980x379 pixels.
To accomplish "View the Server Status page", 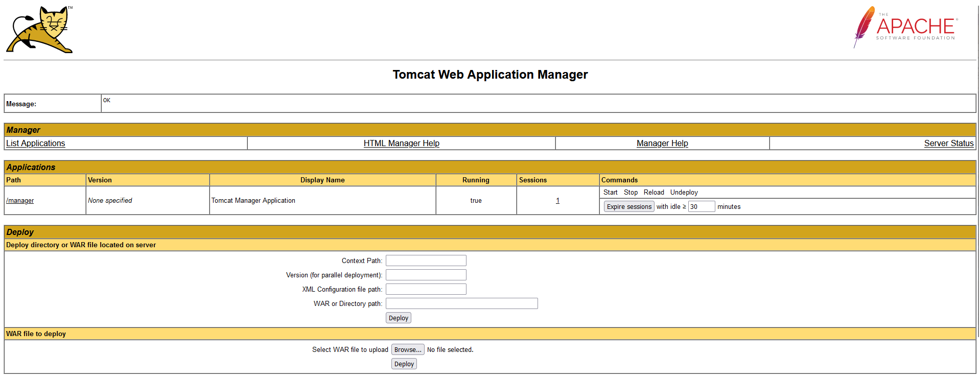I will [949, 144].
